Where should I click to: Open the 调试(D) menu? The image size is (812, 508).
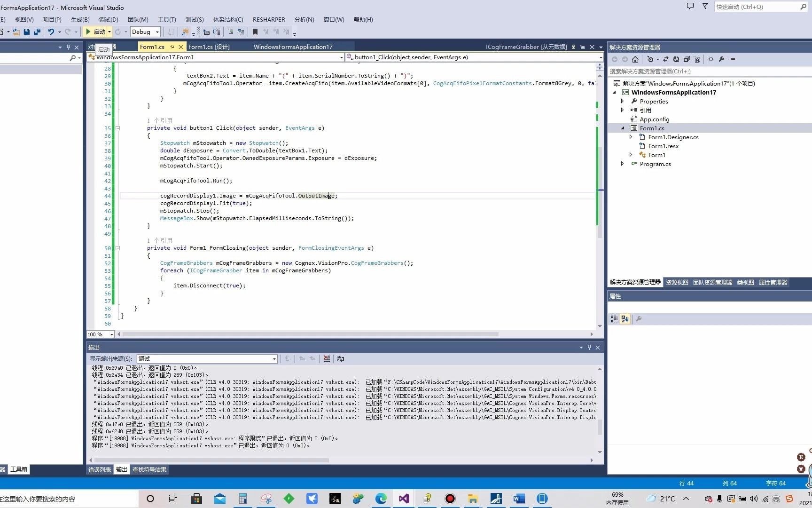pyautogui.click(x=109, y=19)
